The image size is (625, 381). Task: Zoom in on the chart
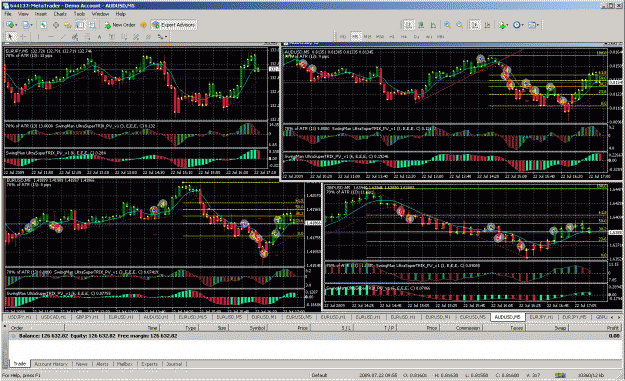pos(448,25)
